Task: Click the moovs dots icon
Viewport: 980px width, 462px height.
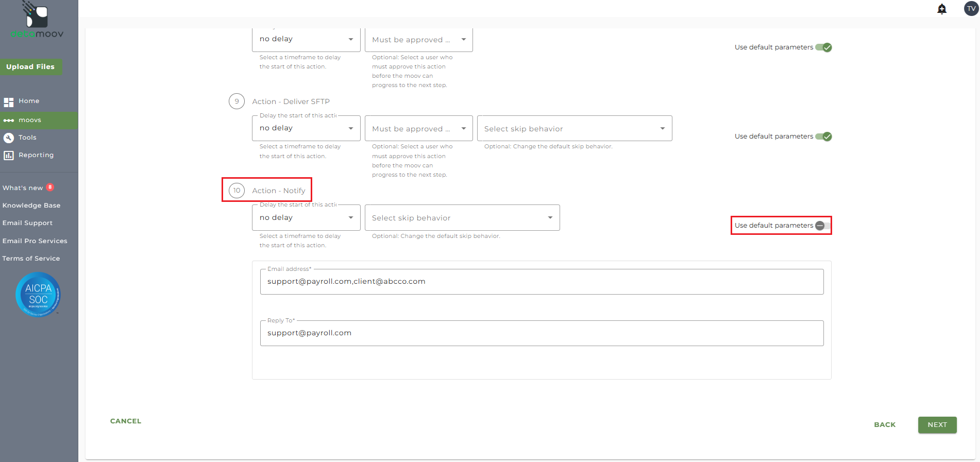Action: coord(9,121)
